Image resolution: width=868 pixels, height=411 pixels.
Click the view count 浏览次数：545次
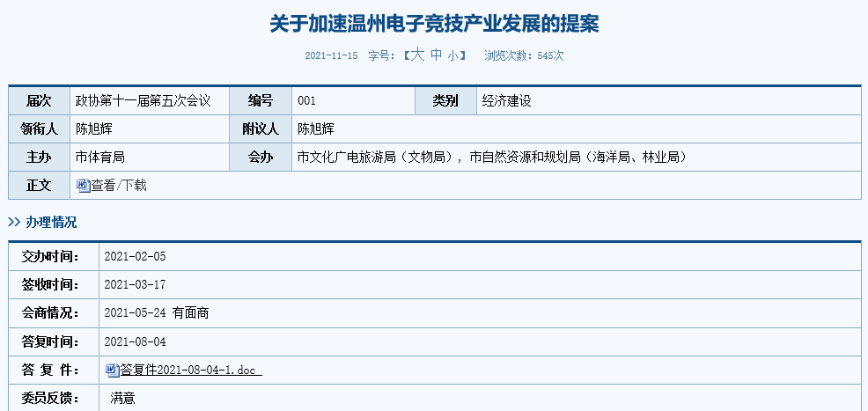(524, 55)
